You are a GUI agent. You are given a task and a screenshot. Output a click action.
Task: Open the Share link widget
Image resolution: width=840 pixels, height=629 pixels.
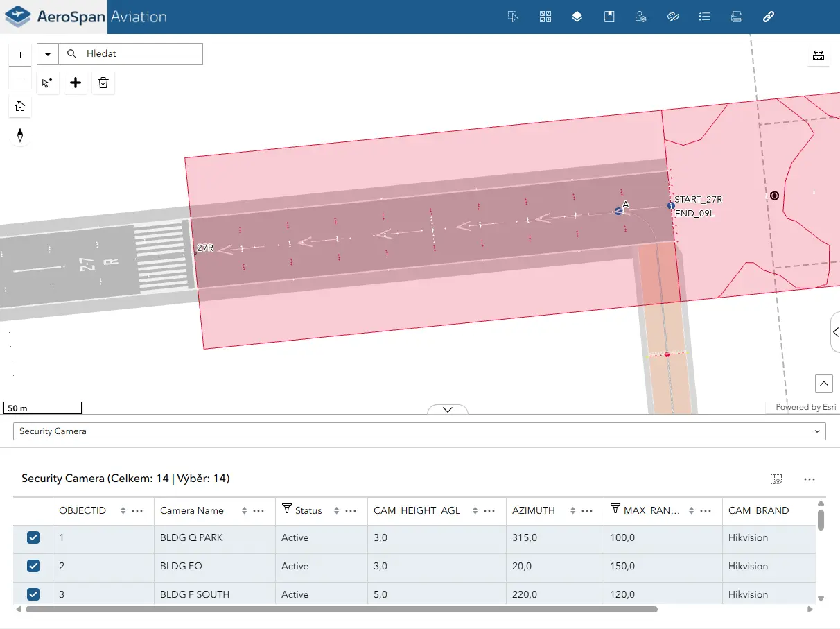[768, 17]
